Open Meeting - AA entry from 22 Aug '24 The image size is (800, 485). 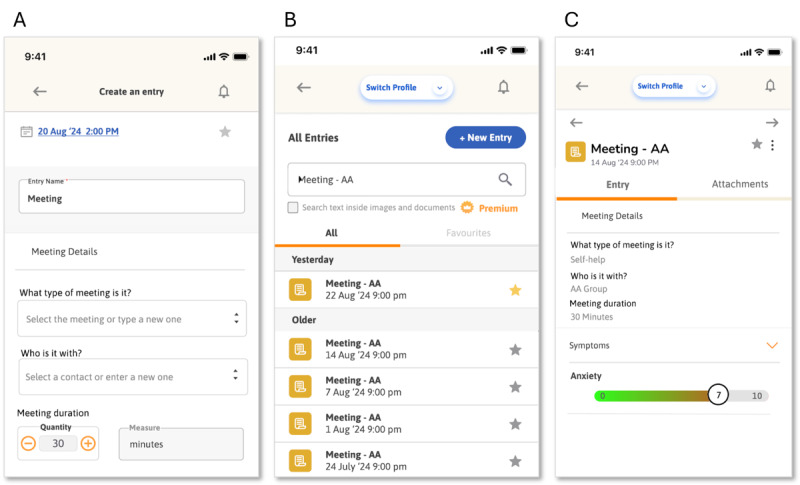click(407, 290)
